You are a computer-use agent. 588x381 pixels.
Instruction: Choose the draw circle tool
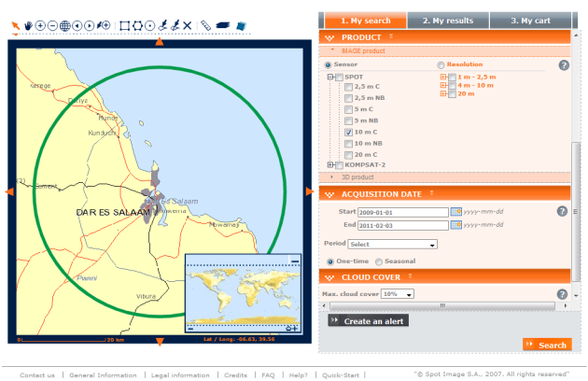[150, 26]
